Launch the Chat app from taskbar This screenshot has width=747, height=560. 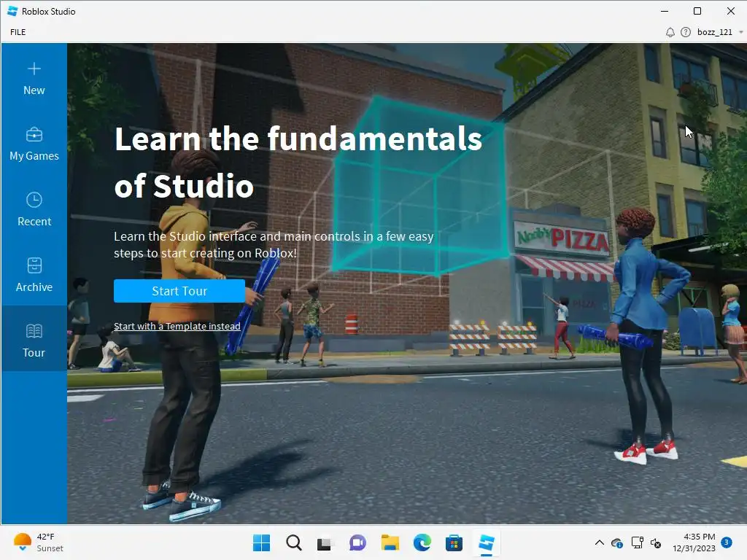(x=357, y=542)
